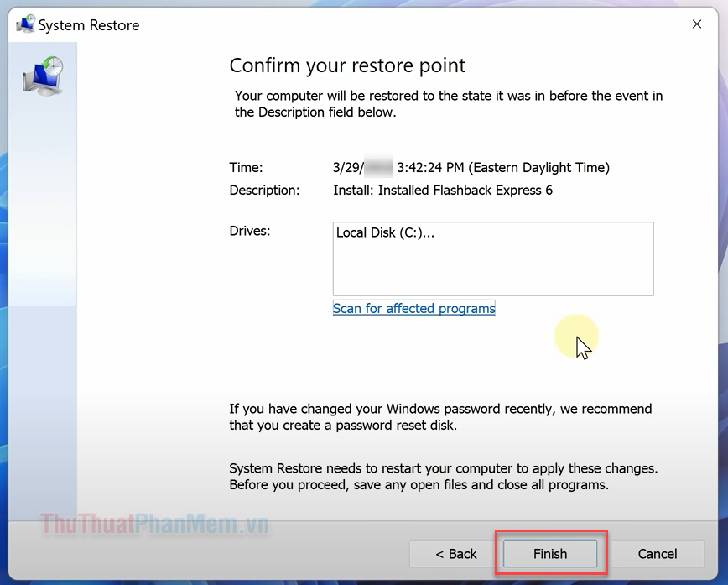728x585 pixels.
Task: Click the Finish button to confirm restore
Action: coord(550,554)
